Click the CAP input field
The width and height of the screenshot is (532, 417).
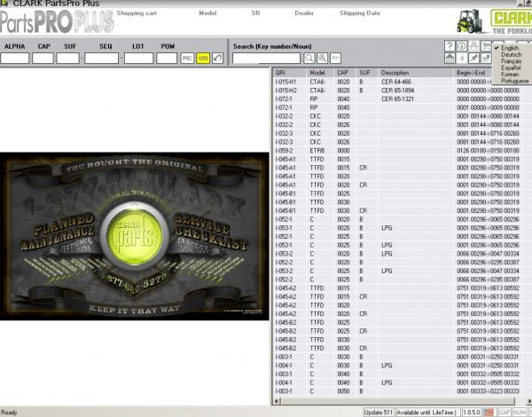pyautogui.click(x=43, y=58)
